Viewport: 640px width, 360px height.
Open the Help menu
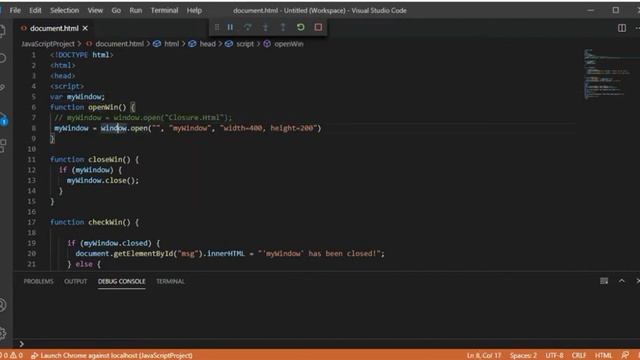[194, 10]
